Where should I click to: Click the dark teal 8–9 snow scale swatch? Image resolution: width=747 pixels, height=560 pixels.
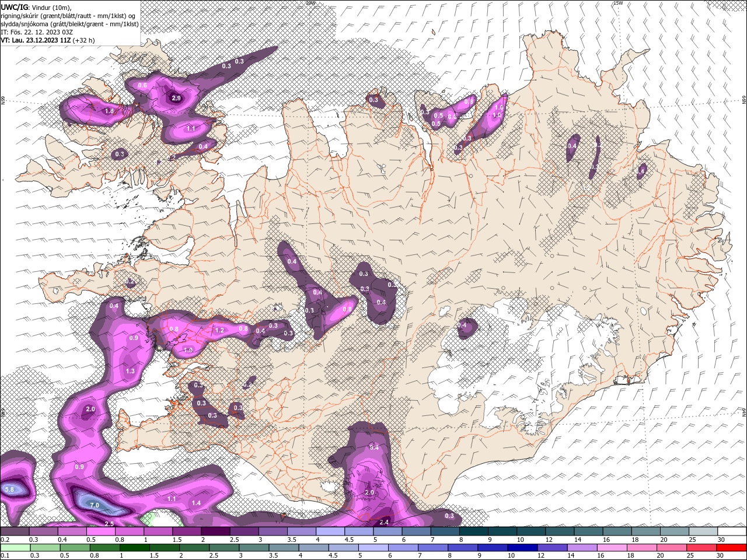click(474, 531)
